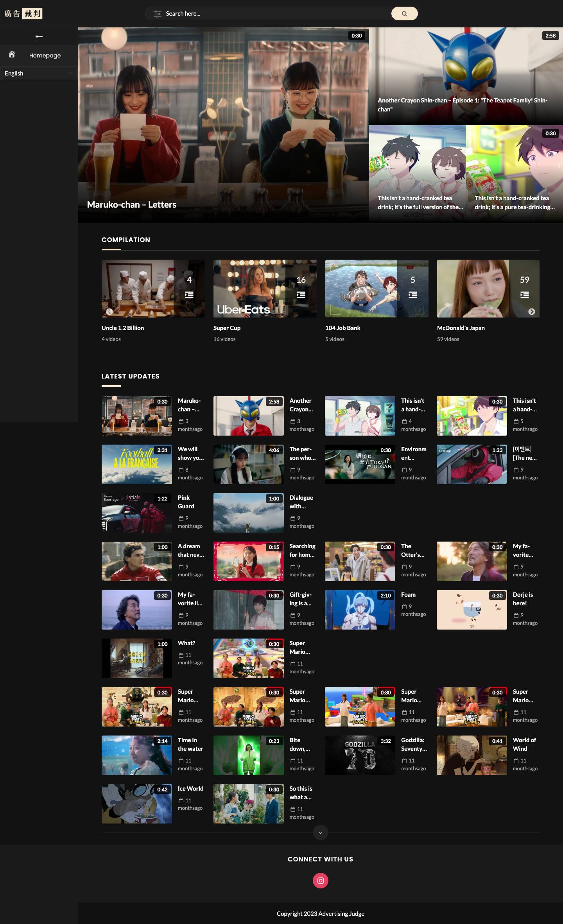Image resolution: width=563 pixels, height=924 pixels.
Task: Open So this is what a... title
Action: (x=301, y=793)
